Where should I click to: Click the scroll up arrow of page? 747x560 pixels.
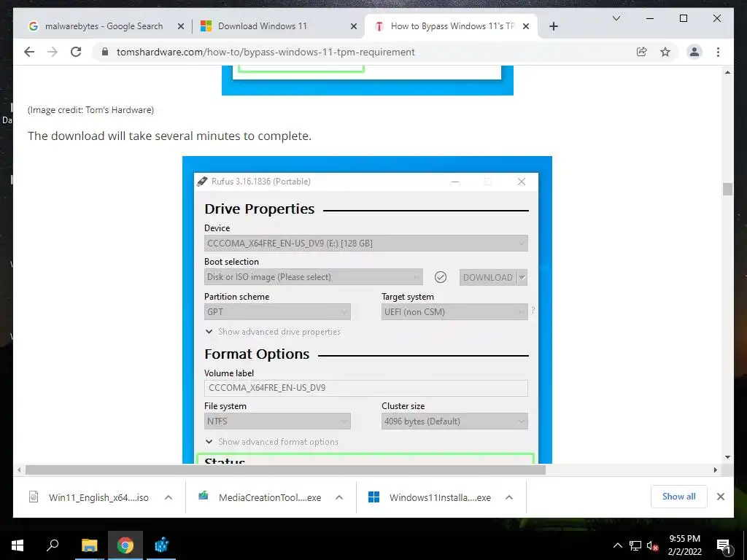click(727, 72)
